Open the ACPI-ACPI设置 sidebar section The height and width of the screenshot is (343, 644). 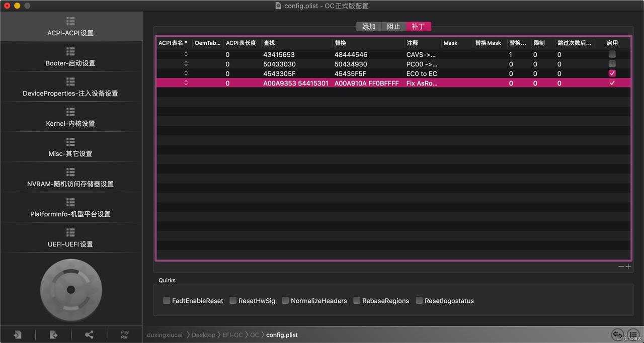pos(70,27)
